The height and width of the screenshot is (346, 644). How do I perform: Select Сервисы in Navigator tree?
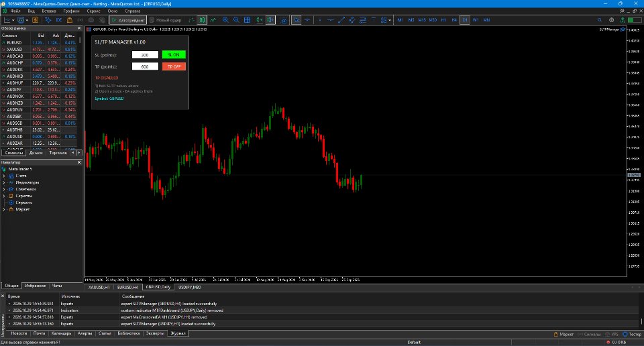[x=24, y=203]
